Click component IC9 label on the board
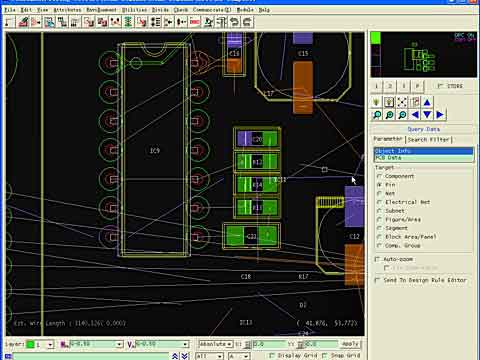Viewport: 480px width, 360px height. click(x=154, y=151)
